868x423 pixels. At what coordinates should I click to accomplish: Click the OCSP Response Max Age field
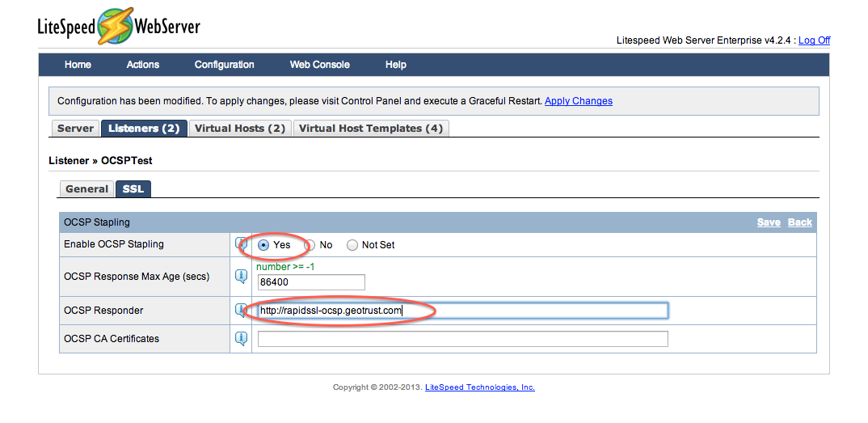point(311,282)
